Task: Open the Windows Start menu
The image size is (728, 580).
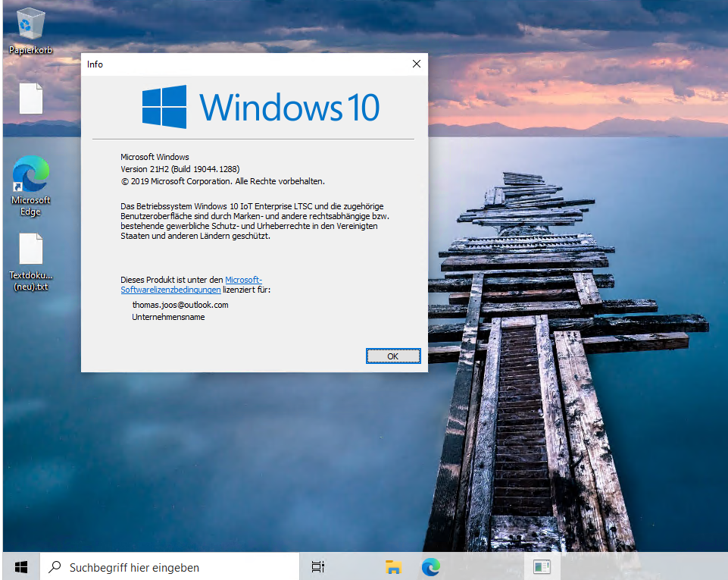Action: click(x=21, y=567)
